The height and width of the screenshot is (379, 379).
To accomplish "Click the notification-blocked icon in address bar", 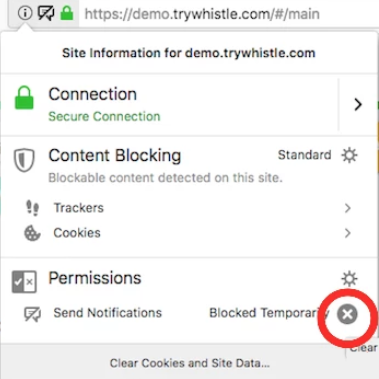I will pyautogui.click(x=46, y=13).
